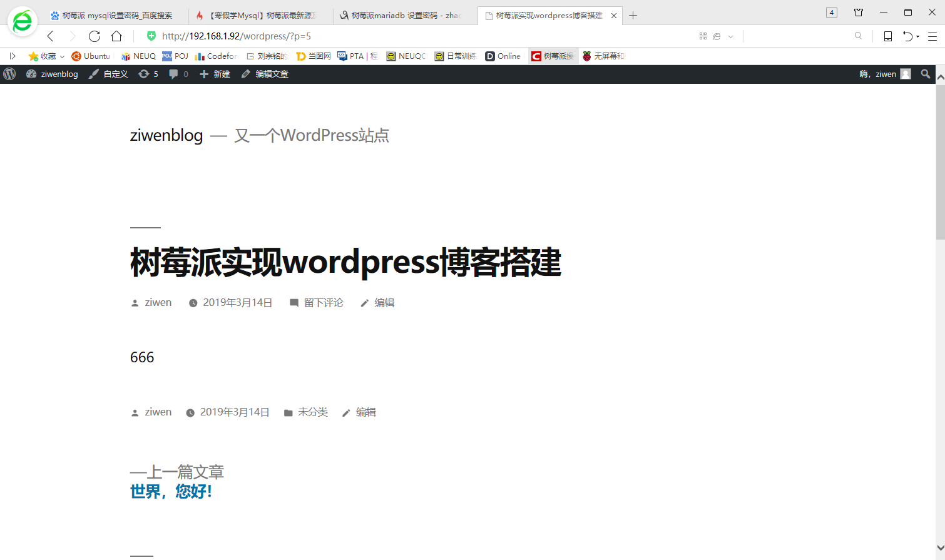Open the POJ bookmark
Screen dimensions: 945x560
click(175, 56)
